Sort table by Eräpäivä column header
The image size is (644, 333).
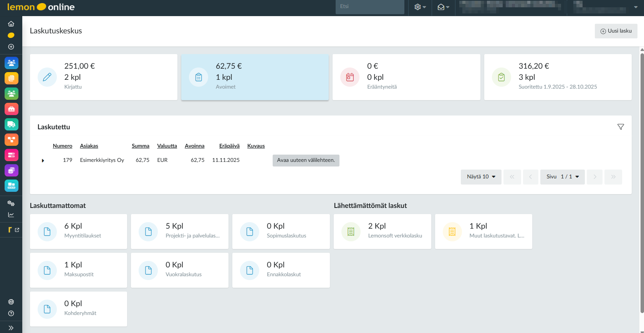coord(229,146)
